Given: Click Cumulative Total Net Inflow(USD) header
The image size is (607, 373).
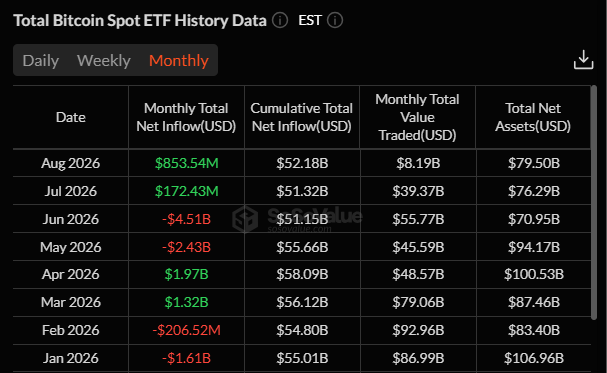Looking at the screenshot, I should pyautogui.click(x=302, y=117).
